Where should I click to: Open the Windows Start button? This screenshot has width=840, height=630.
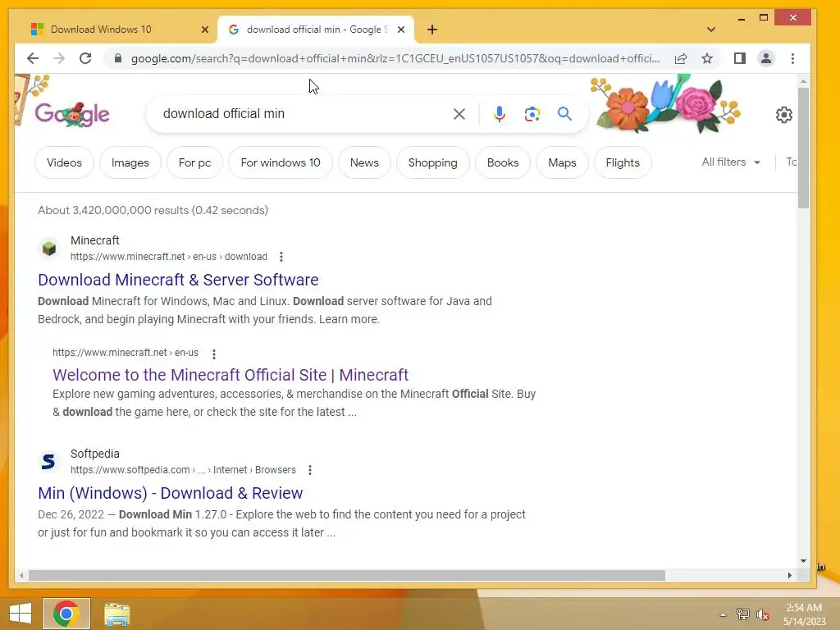[x=21, y=614]
